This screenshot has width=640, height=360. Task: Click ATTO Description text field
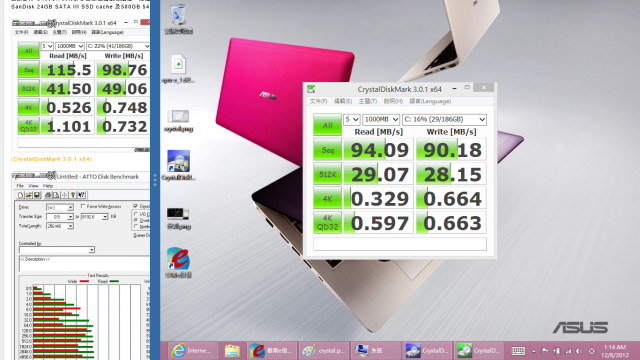(84, 263)
